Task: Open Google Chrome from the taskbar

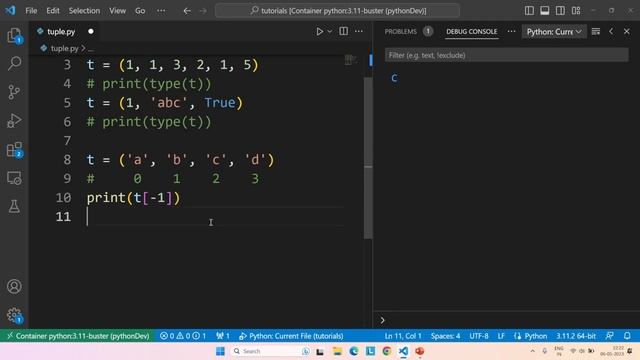Action: coord(387,351)
